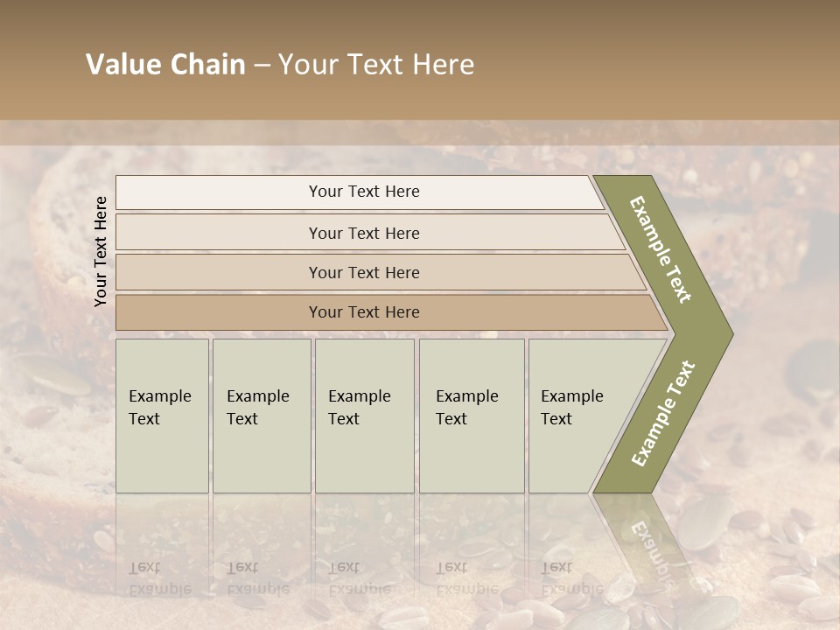Select the rightmost slanted-edge "Example Text" box
This screenshot has height=630, width=840.
click(577, 416)
